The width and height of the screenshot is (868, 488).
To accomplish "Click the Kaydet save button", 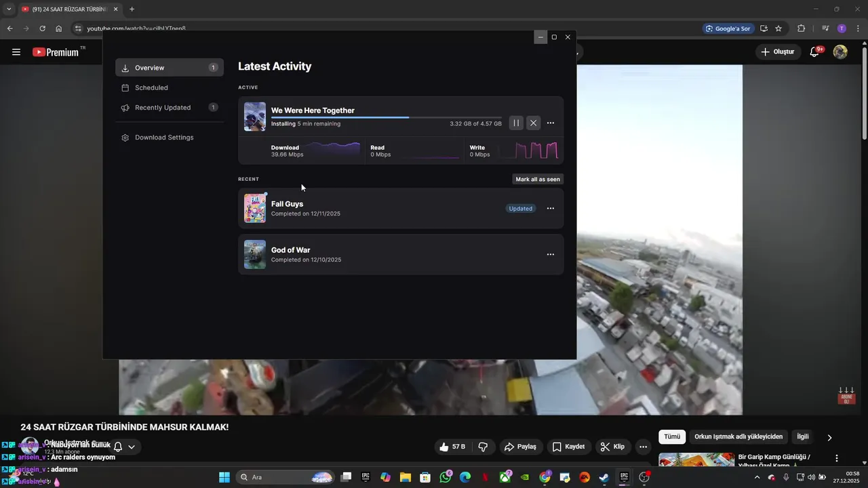I will [x=568, y=447].
